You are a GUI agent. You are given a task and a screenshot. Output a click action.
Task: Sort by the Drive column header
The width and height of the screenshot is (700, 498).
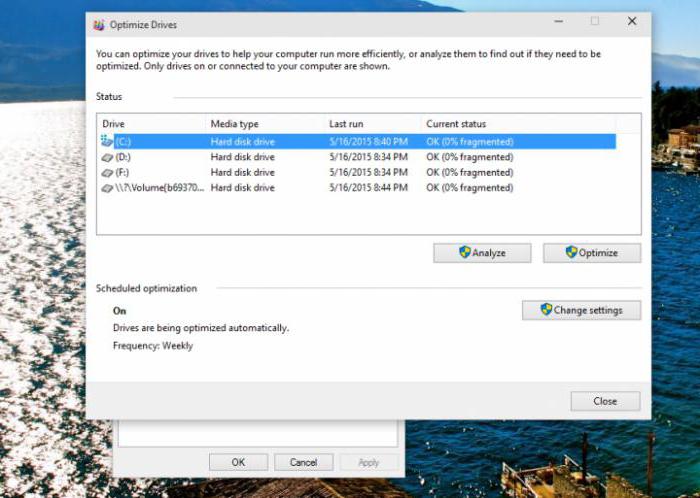pos(150,124)
